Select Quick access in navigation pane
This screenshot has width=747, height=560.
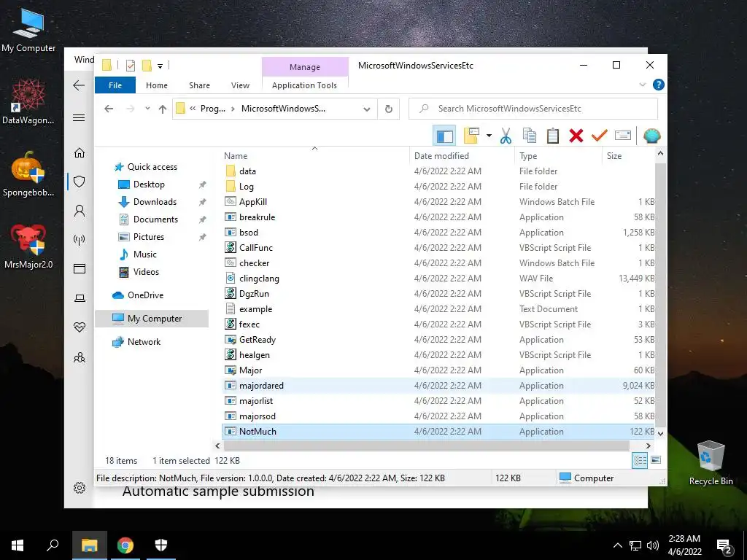pos(152,167)
